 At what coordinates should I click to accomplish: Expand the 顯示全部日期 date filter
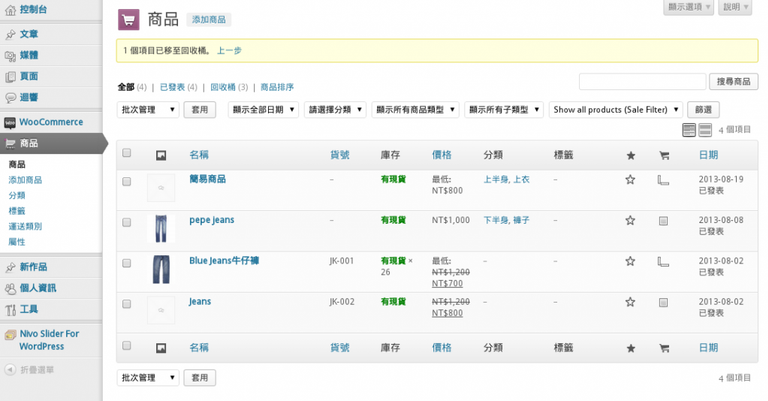pyautogui.click(x=264, y=110)
